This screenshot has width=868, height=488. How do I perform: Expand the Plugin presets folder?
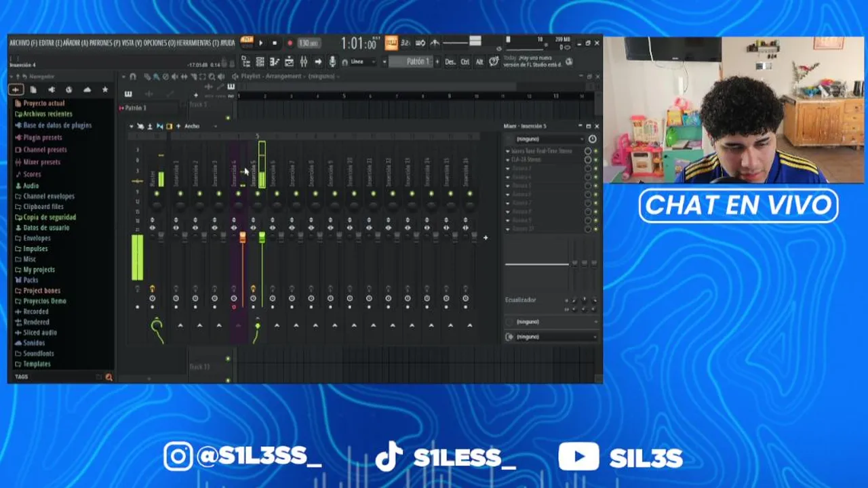coord(42,138)
